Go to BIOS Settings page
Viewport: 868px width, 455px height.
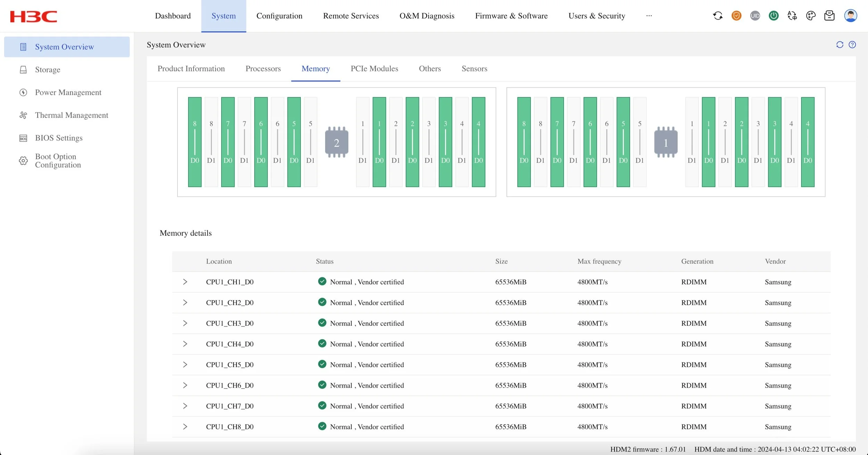pyautogui.click(x=59, y=138)
